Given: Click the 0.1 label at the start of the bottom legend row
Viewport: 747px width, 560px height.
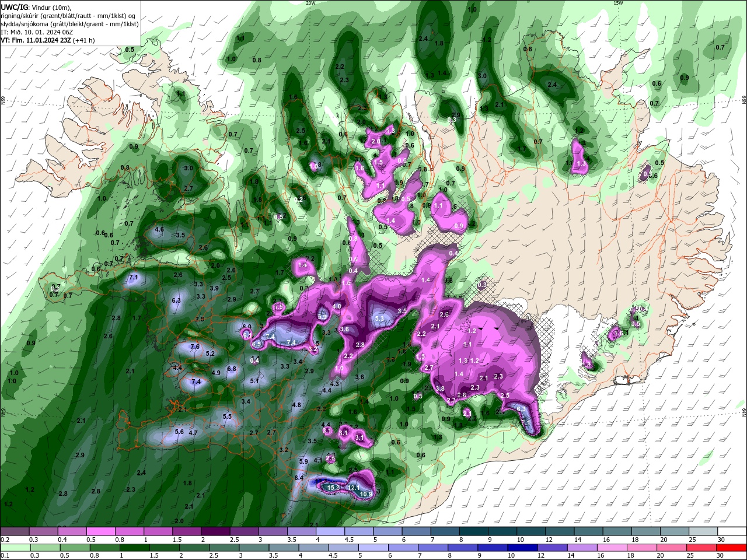Looking at the screenshot, I should tap(5, 556).
